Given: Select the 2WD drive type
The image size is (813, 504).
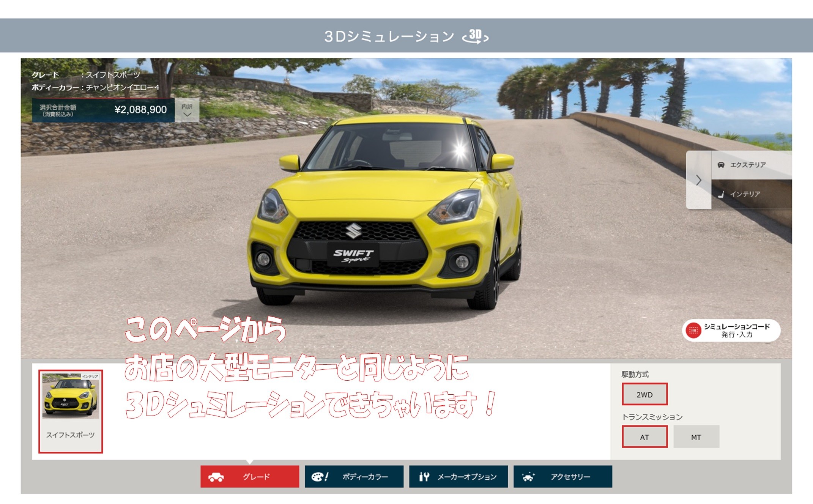Looking at the screenshot, I should [644, 394].
